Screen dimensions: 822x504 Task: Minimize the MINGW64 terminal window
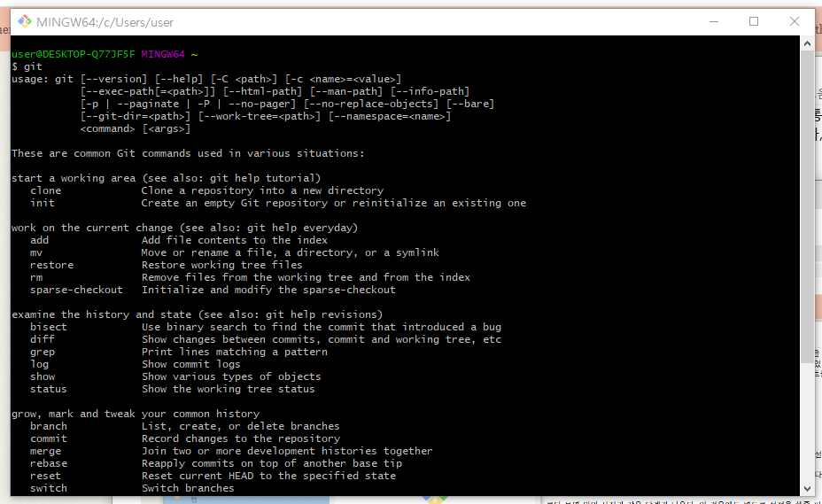pyautogui.click(x=713, y=21)
